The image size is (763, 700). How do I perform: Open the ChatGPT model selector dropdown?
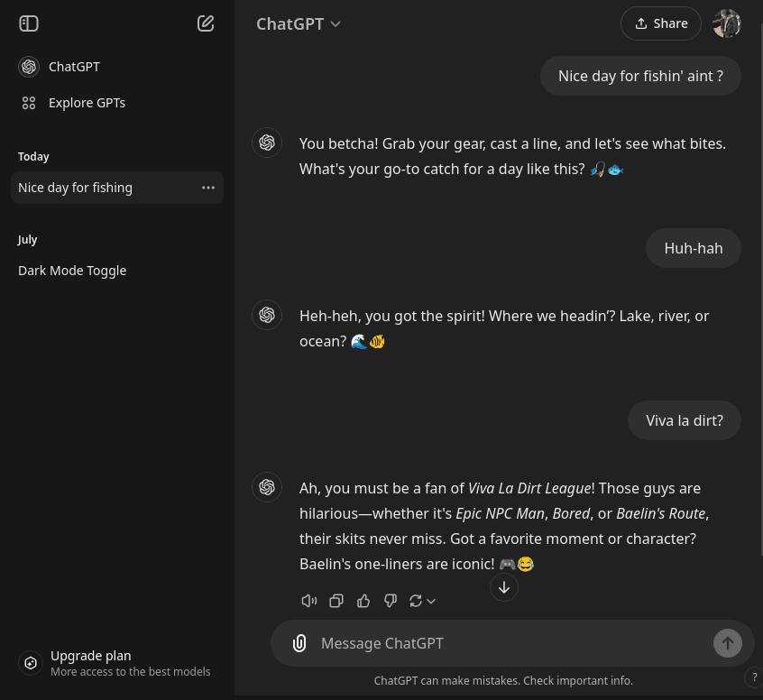298,24
